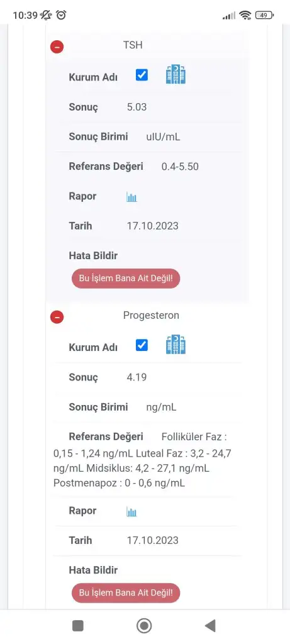Select the Progesteron section title

click(x=151, y=316)
